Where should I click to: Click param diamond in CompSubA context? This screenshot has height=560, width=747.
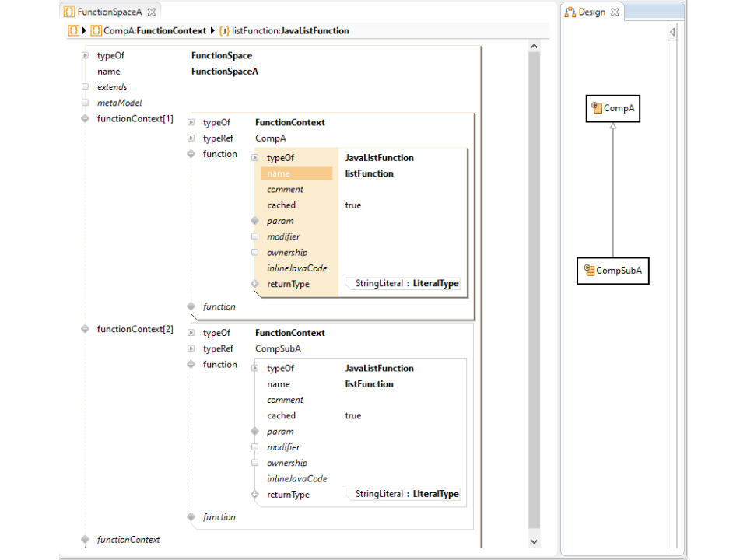[255, 431]
